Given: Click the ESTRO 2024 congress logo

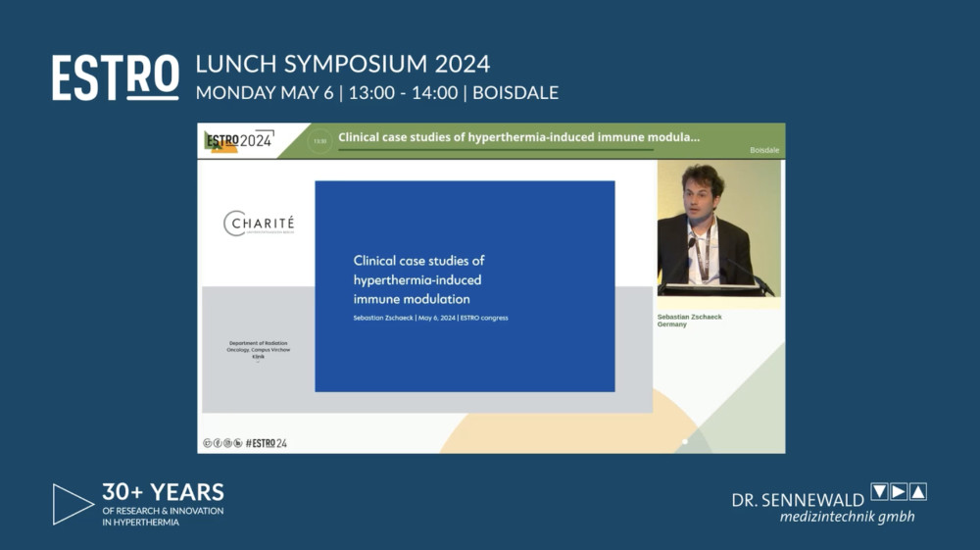Looking at the screenshot, I should click(x=239, y=140).
